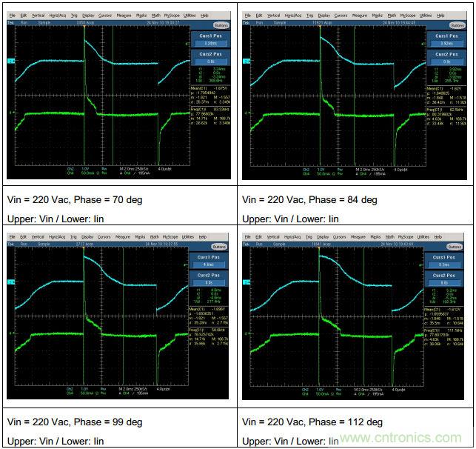Screen dimensions: 476x449
Task: Click channel 4 ground marker in 99 deg scope
Action: coord(10,336)
